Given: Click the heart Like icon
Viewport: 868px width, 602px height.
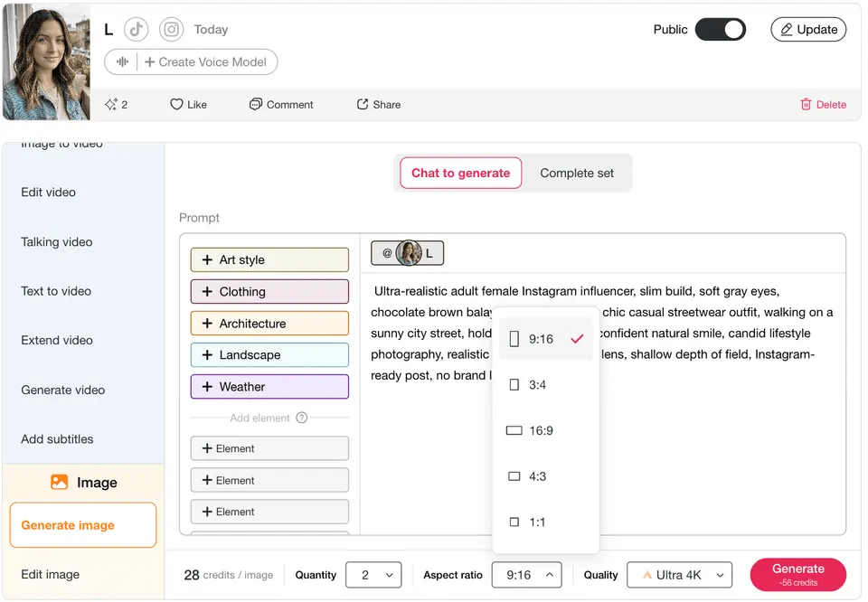Looking at the screenshot, I should pyautogui.click(x=176, y=104).
